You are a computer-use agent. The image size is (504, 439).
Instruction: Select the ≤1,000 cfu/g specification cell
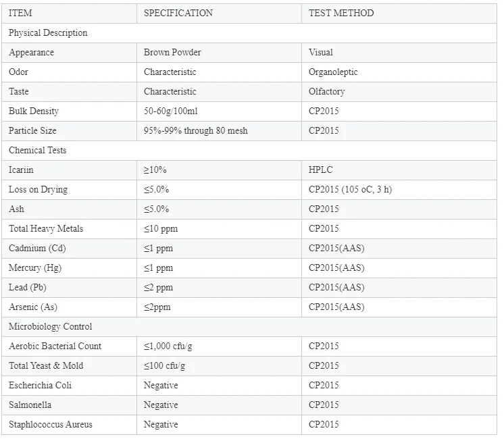tap(172, 346)
